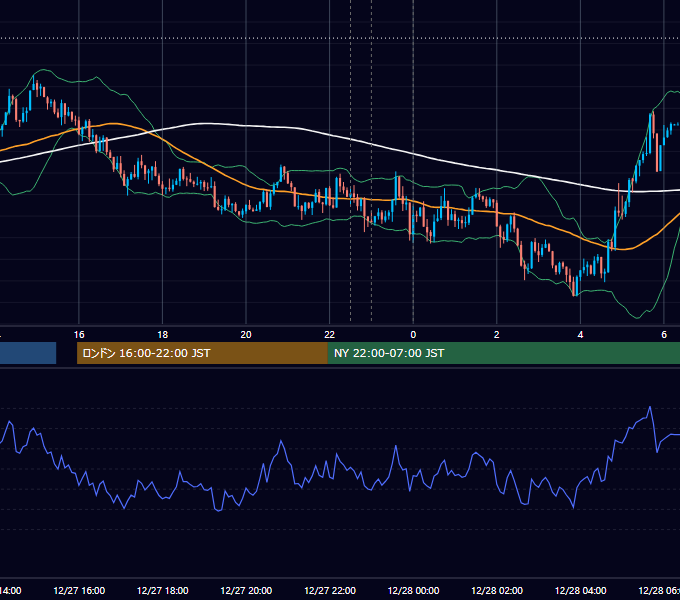Click the 12/27 16:00 time label
This screenshot has width=680, height=600.
tap(79, 590)
